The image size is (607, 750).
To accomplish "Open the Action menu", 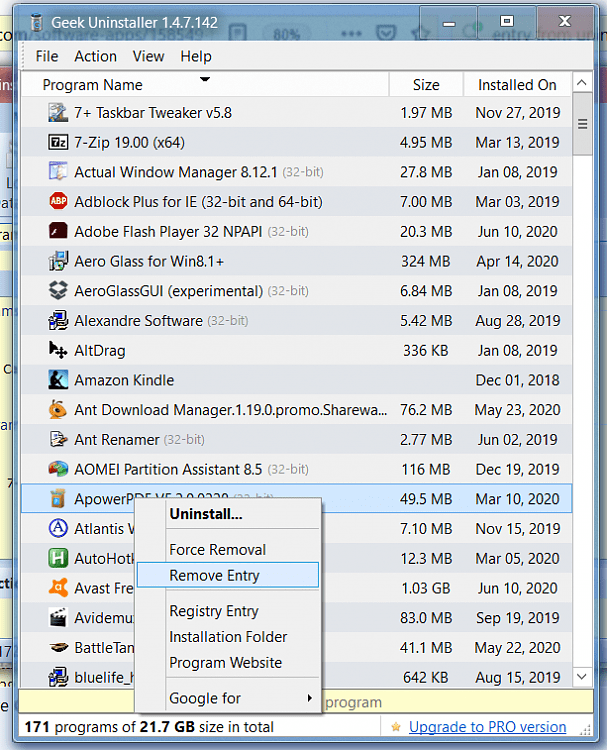I will (95, 56).
